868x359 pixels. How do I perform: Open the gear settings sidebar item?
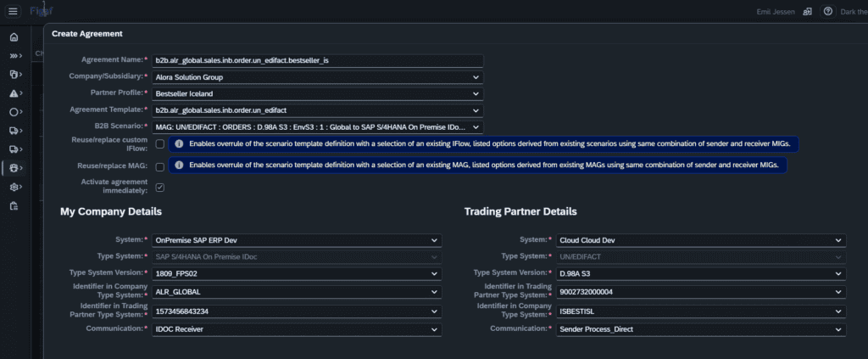(x=16, y=187)
